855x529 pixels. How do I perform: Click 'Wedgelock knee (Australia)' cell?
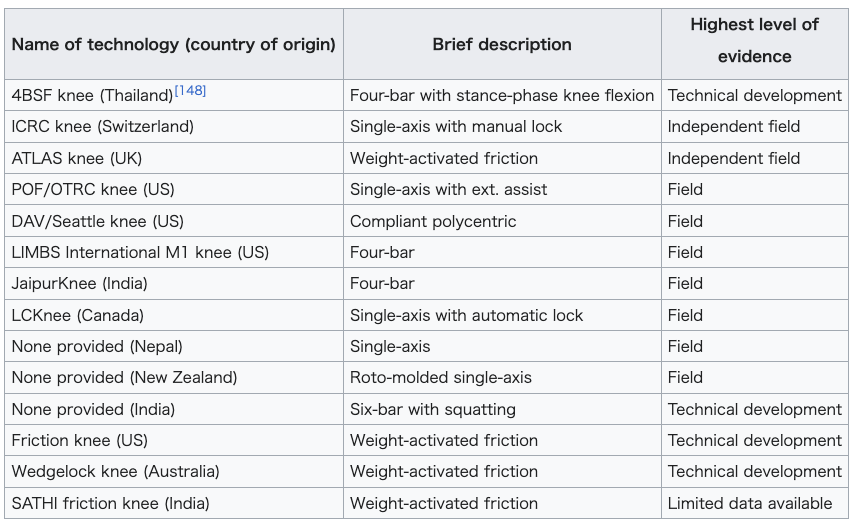[174, 471]
